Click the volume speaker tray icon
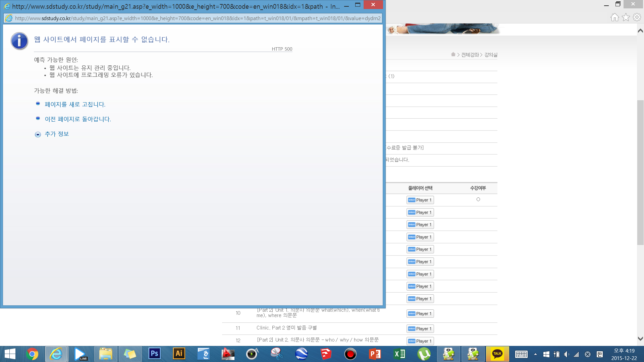The width and height of the screenshot is (644, 362). [x=566, y=354]
